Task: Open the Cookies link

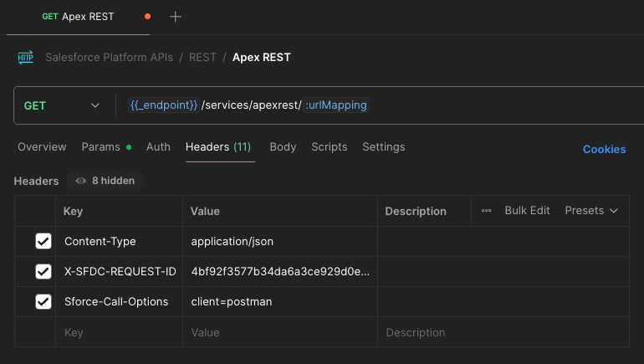Action: pos(604,150)
